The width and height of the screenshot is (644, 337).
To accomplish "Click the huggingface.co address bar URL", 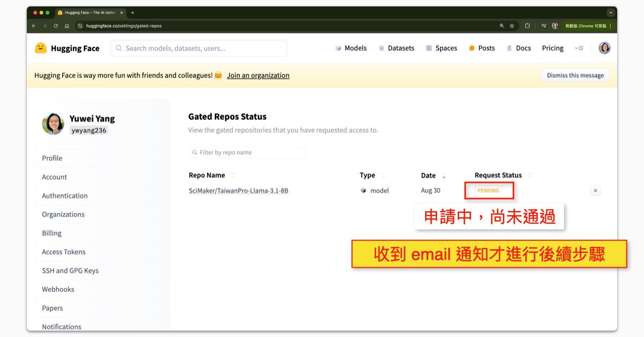I will (x=123, y=26).
